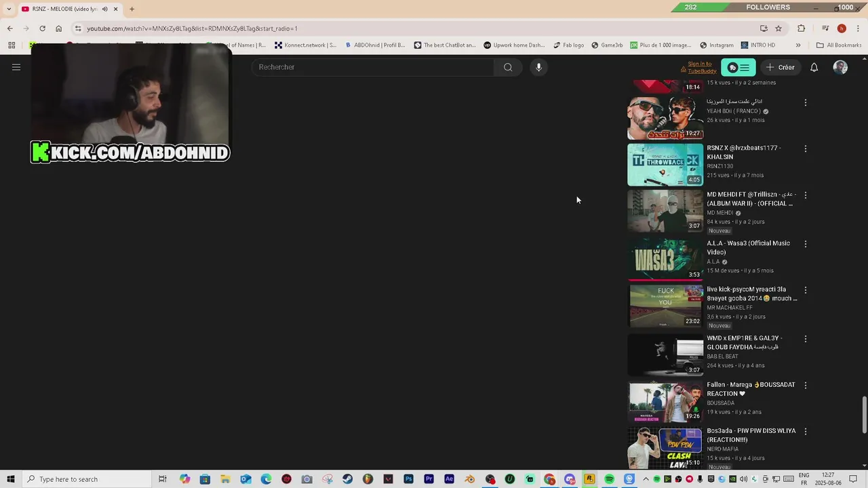This screenshot has width=868, height=488.
Task: Open the Windows notification center
Action: click(854, 479)
